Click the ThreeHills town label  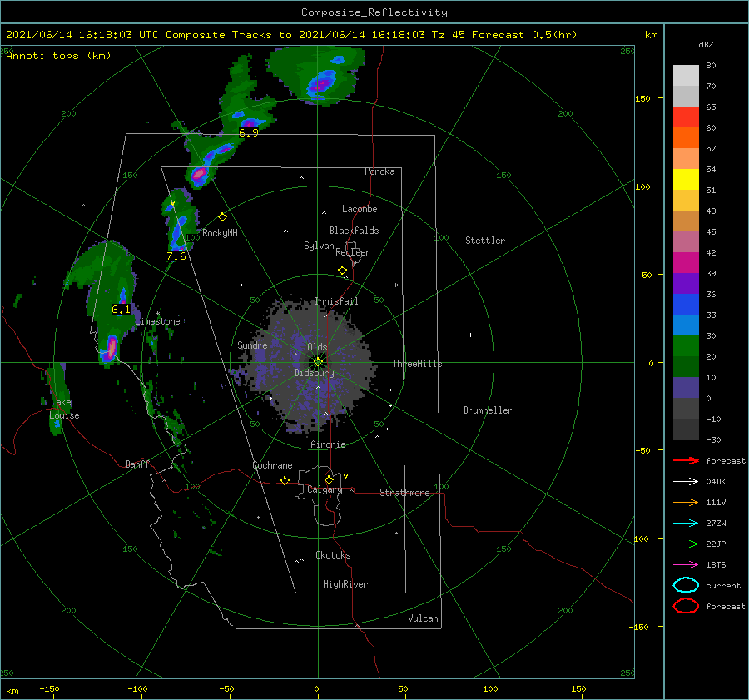coord(418,364)
